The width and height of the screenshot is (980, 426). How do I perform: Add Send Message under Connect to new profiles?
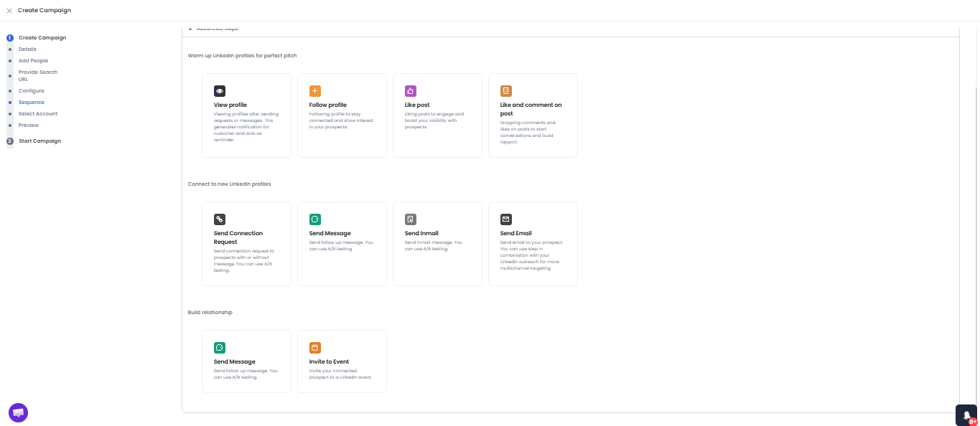[342, 244]
